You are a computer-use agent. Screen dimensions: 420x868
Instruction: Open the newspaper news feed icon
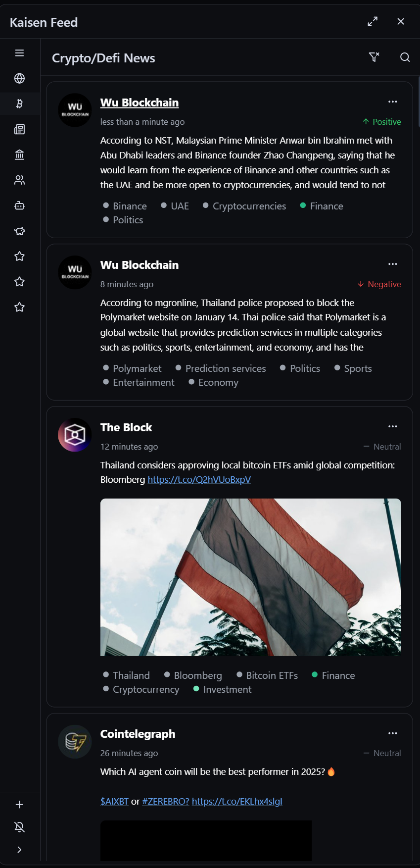(x=19, y=129)
